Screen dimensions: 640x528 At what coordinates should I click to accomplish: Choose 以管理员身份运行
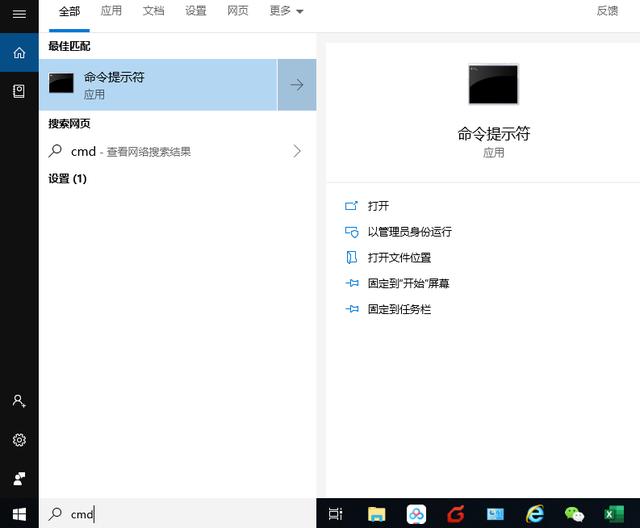[x=409, y=232]
